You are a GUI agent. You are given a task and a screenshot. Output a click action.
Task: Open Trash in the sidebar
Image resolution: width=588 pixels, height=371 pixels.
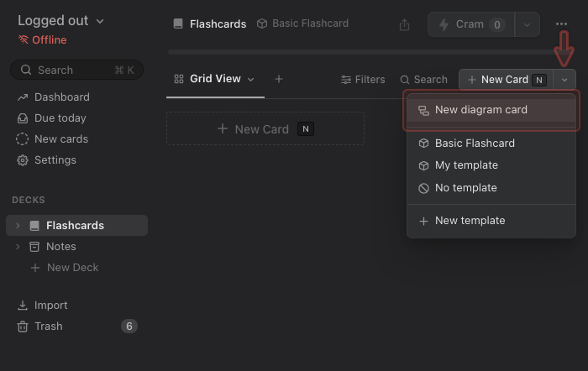48,327
